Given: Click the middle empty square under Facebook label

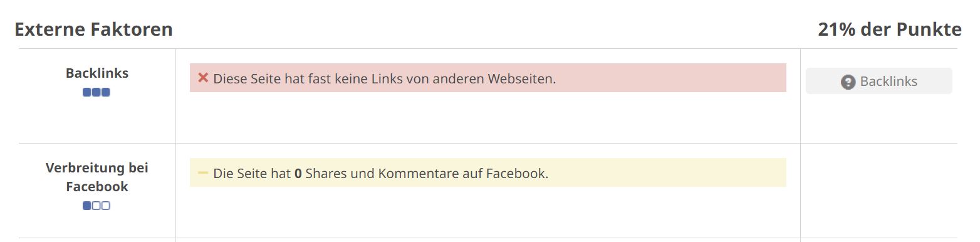Looking at the screenshot, I should point(96,206).
